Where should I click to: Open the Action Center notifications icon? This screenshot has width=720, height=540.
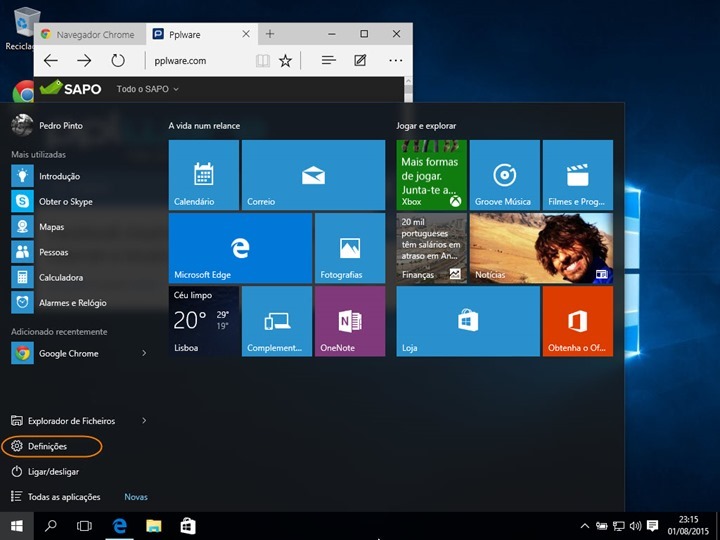click(x=652, y=526)
